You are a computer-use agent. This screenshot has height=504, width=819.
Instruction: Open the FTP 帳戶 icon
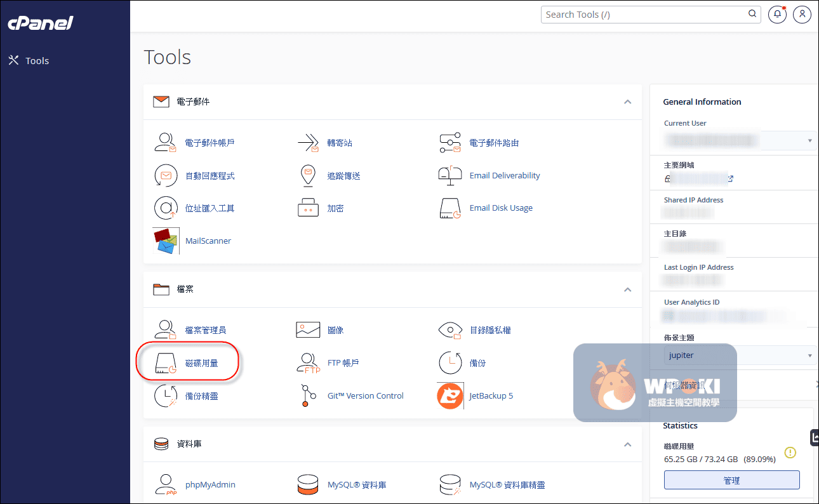308,363
